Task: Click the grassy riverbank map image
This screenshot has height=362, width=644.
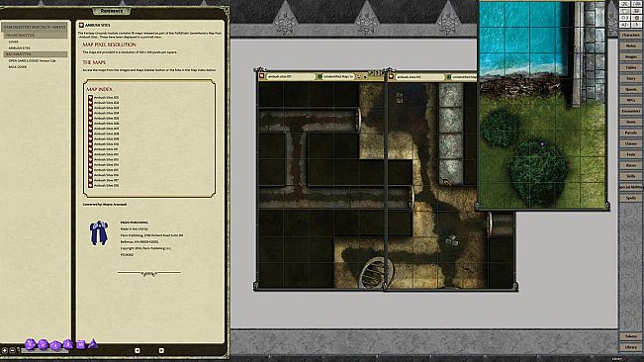Action: pyautogui.click(x=542, y=106)
